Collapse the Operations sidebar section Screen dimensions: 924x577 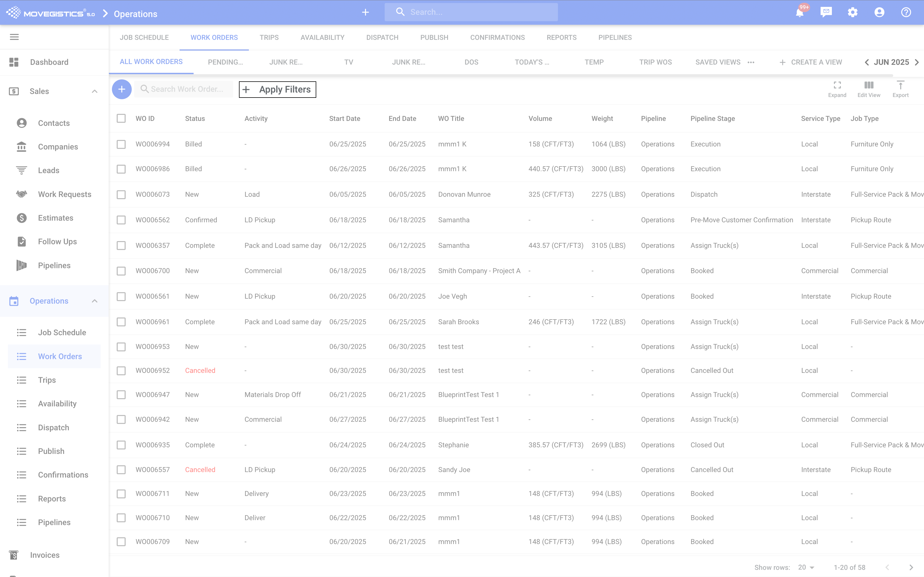[95, 301]
